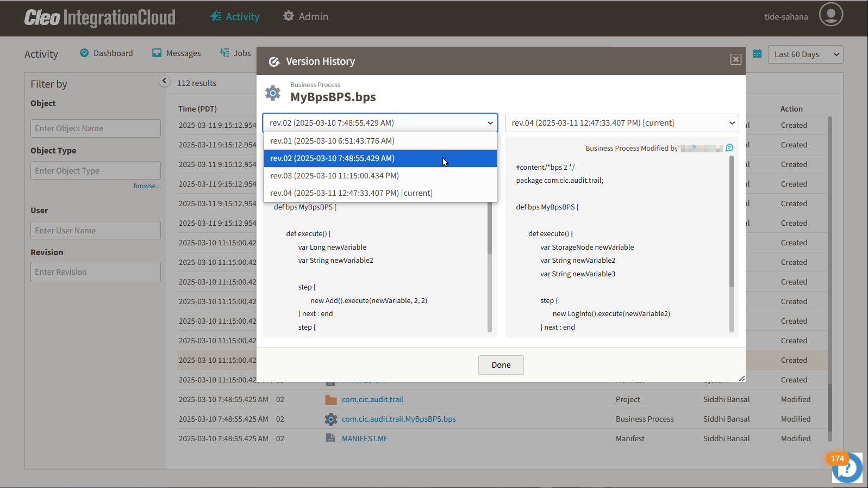Click the MyBpsBPS.bps dialog title text
The height and width of the screenshot is (488, 868).
pos(333,97)
